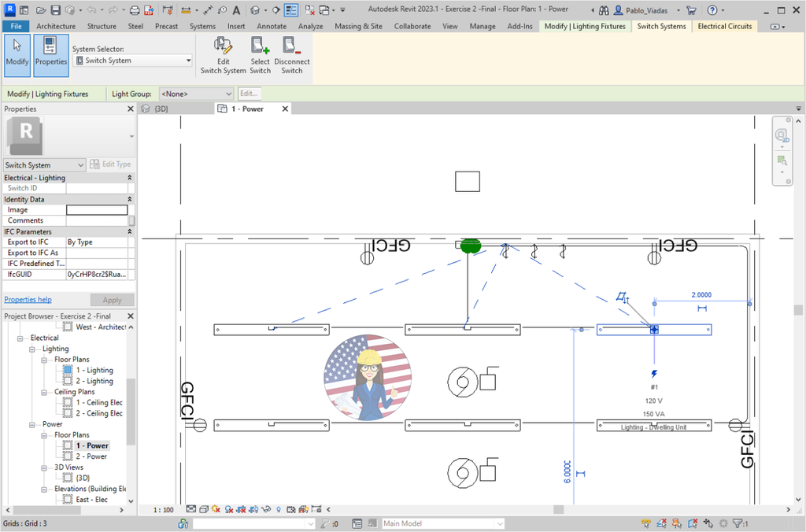Toggle Shadows in view control bar

[229, 509]
